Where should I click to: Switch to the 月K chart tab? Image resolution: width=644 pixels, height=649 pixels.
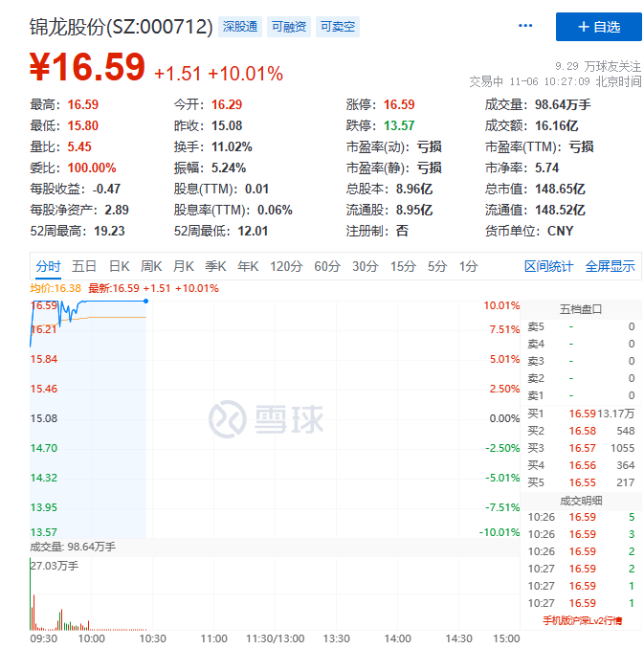click(x=184, y=266)
